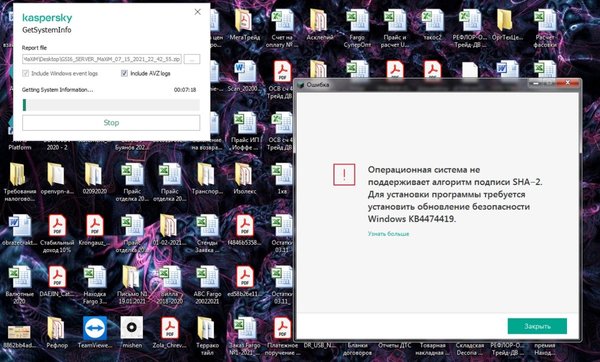Viewport: 600px width, 362px height.
Task: Click the error text mentioning KB4474419
Action: coord(455,194)
